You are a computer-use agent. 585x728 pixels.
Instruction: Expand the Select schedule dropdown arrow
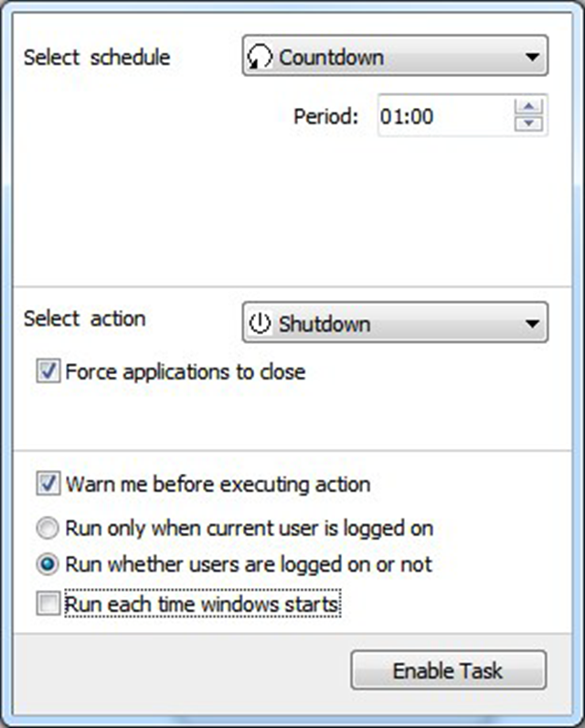point(532,58)
